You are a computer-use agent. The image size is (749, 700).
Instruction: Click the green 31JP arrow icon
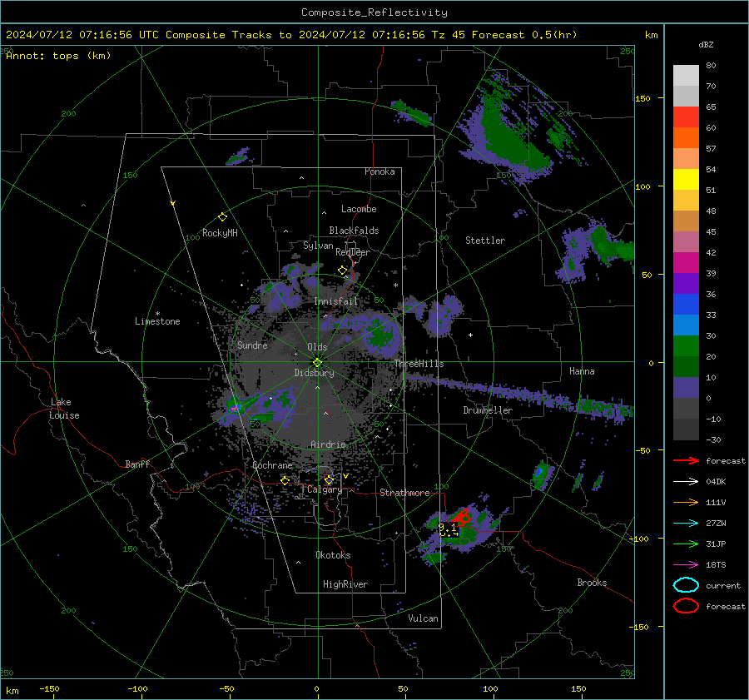(x=686, y=544)
